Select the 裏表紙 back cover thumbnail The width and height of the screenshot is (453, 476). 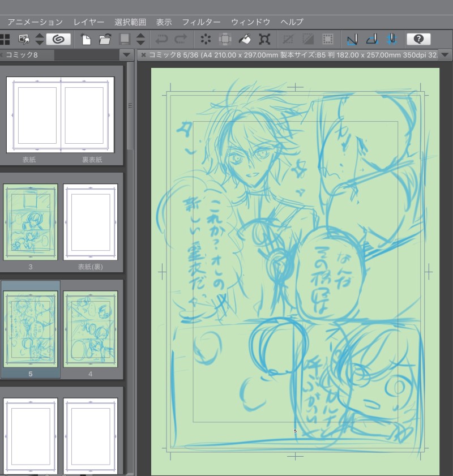(x=87, y=115)
